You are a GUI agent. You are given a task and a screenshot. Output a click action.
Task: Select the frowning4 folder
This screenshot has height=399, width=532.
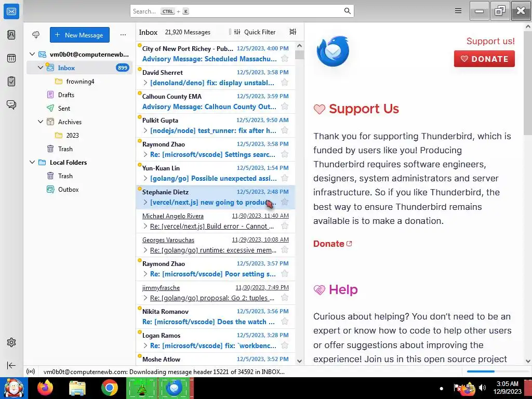click(79, 81)
